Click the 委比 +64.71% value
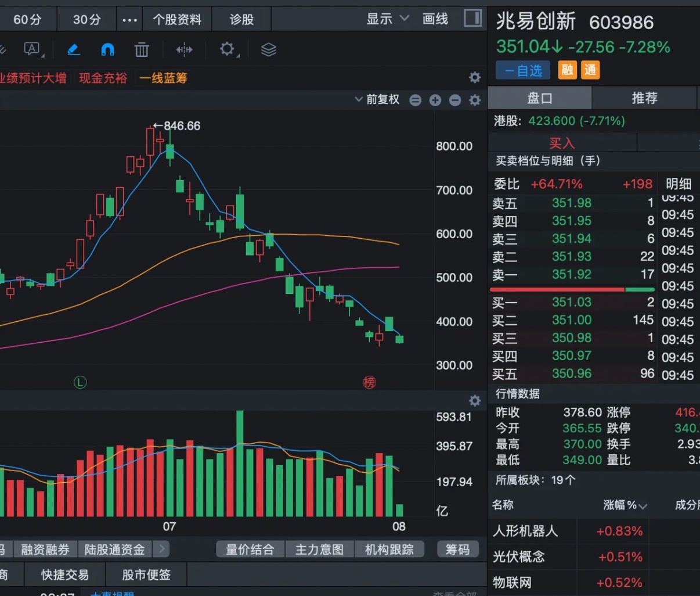The height and width of the screenshot is (596, 700). (x=556, y=184)
